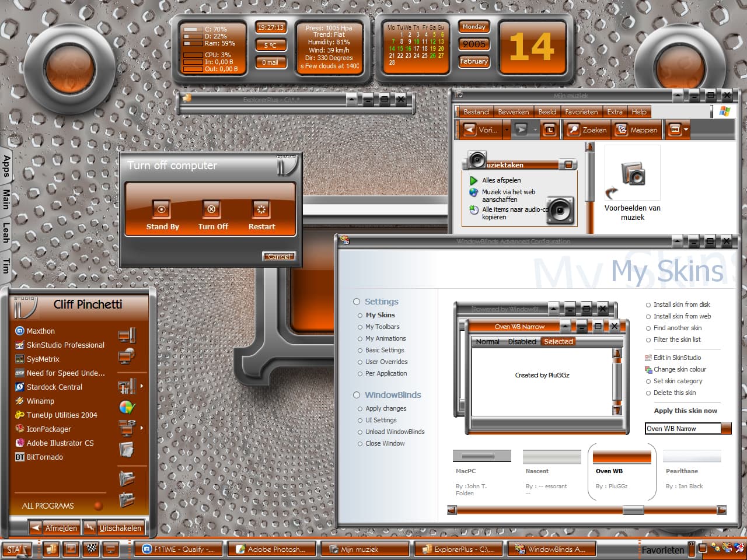This screenshot has height=560, width=747.
Task: Expand the Vorige back history dropdown arrow
Action: coord(506,129)
